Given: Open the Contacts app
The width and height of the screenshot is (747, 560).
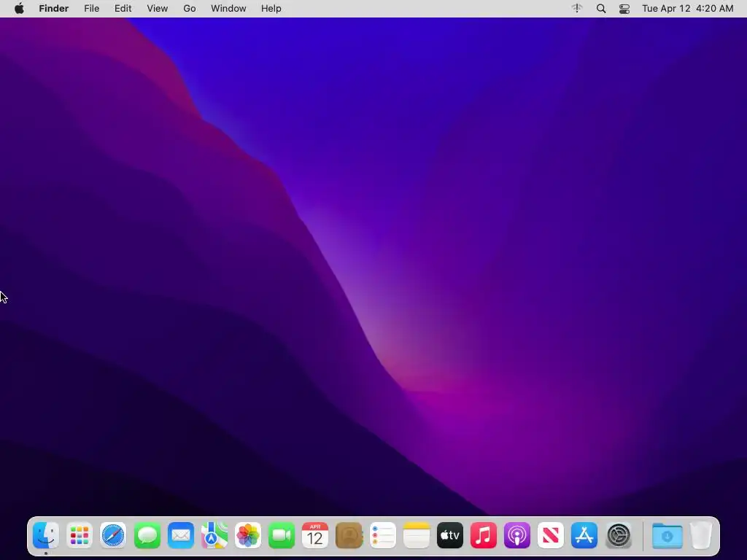Looking at the screenshot, I should click(x=349, y=536).
